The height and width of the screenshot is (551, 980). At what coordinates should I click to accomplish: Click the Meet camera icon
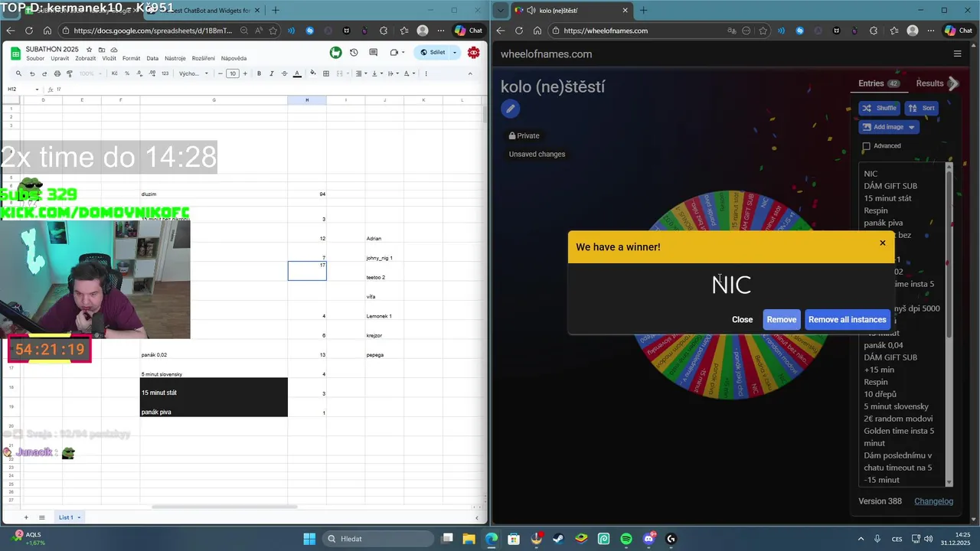tap(394, 53)
